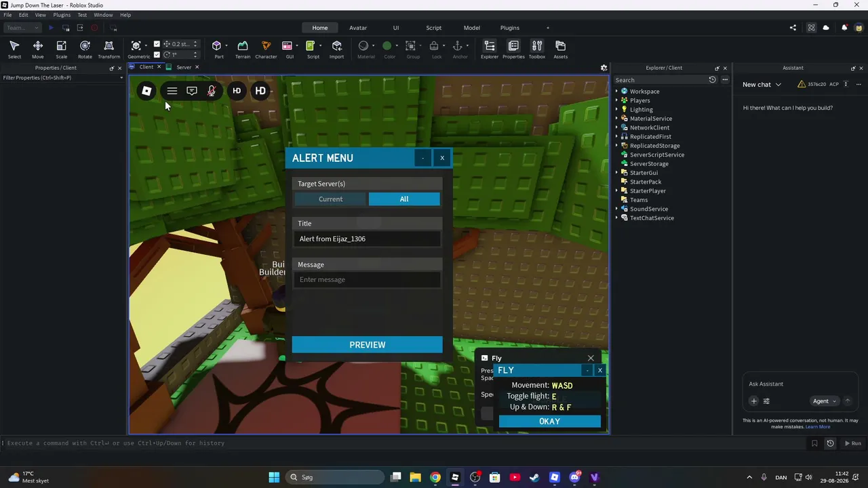Select ServerScriptService in Explorer
This screenshot has height=488, width=868.
(x=656, y=155)
